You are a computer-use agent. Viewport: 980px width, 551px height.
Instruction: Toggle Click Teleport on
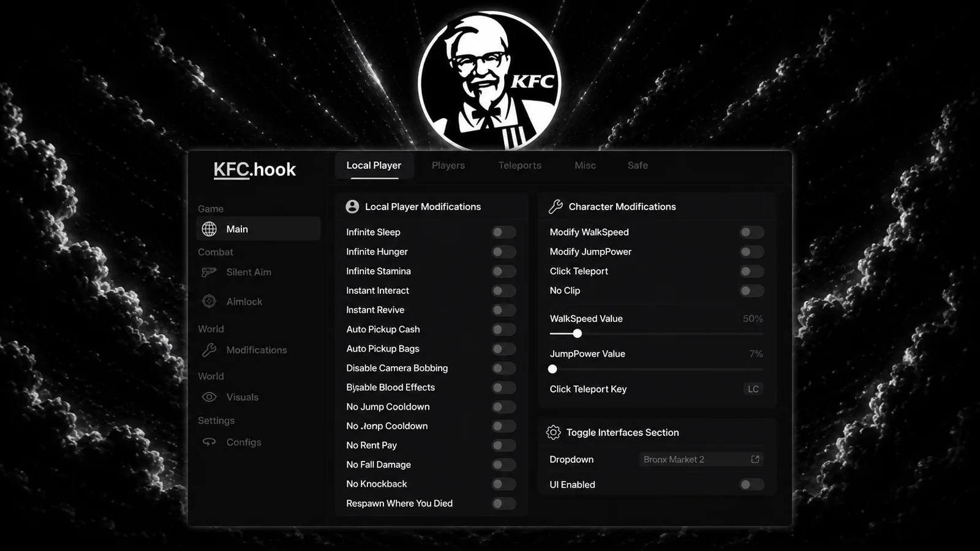pyautogui.click(x=752, y=271)
